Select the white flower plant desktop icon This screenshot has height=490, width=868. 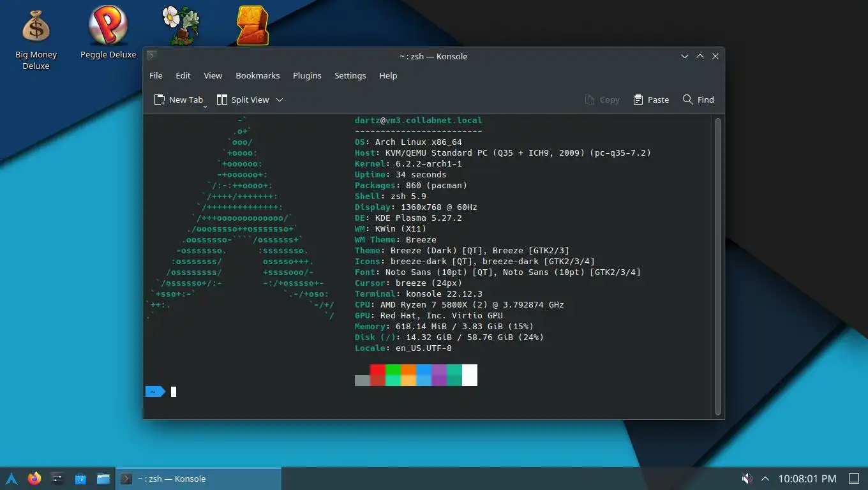point(181,26)
